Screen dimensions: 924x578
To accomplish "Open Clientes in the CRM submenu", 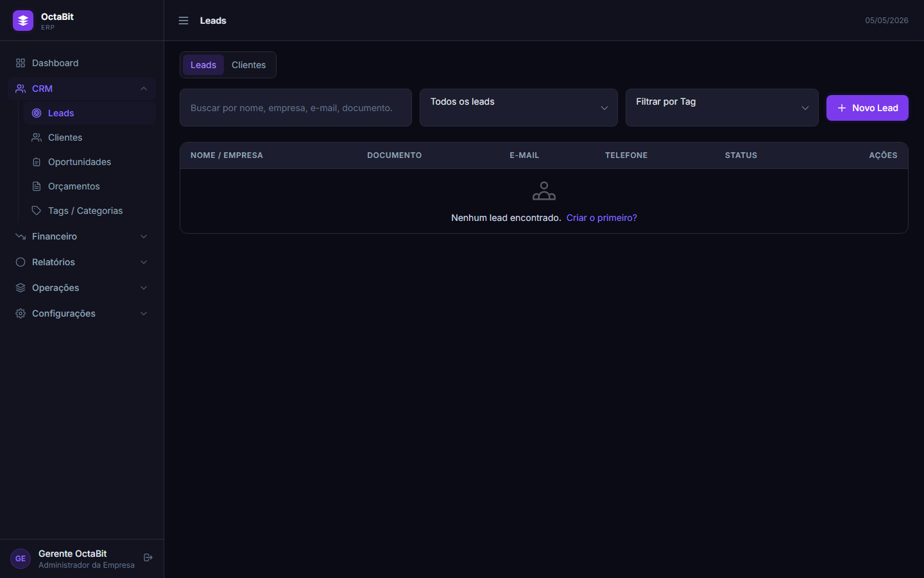I will click(x=90, y=137).
